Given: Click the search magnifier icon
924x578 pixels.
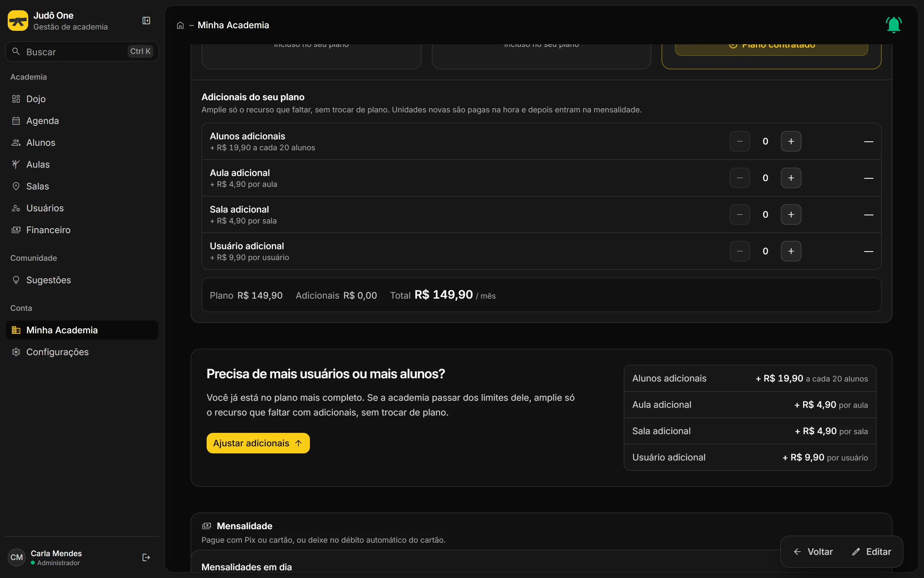Looking at the screenshot, I should tap(16, 51).
